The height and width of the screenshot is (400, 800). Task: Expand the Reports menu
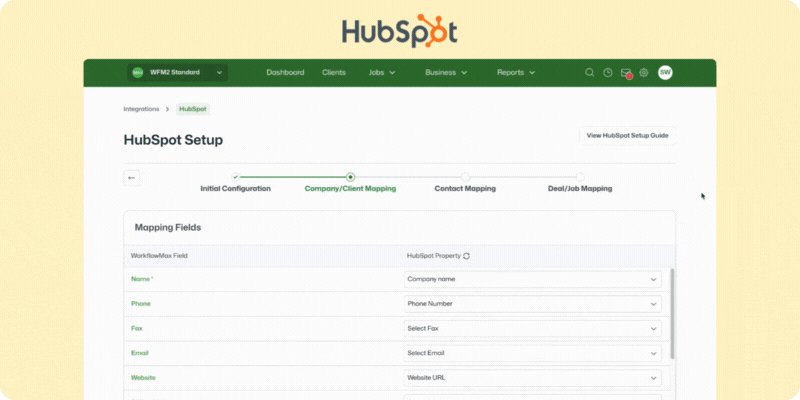[516, 72]
